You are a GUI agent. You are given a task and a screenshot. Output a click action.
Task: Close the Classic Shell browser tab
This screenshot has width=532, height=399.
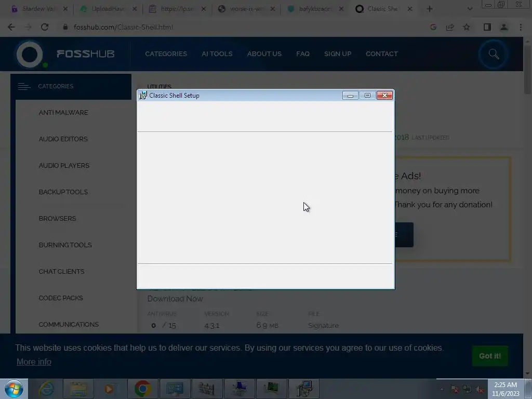(410, 9)
